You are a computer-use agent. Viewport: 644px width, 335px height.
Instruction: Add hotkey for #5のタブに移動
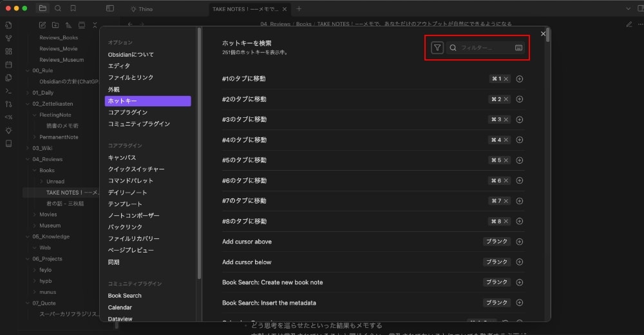pyautogui.click(x=520, y=160)
